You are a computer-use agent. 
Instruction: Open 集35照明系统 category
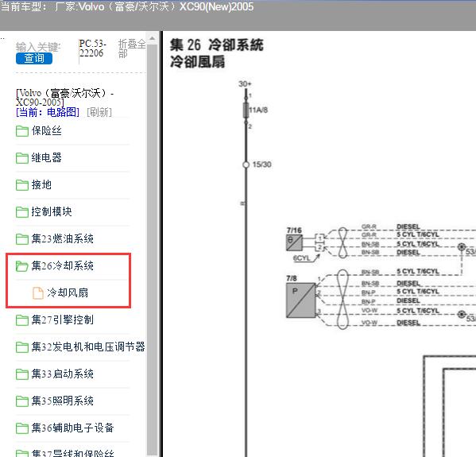(63, 401)
